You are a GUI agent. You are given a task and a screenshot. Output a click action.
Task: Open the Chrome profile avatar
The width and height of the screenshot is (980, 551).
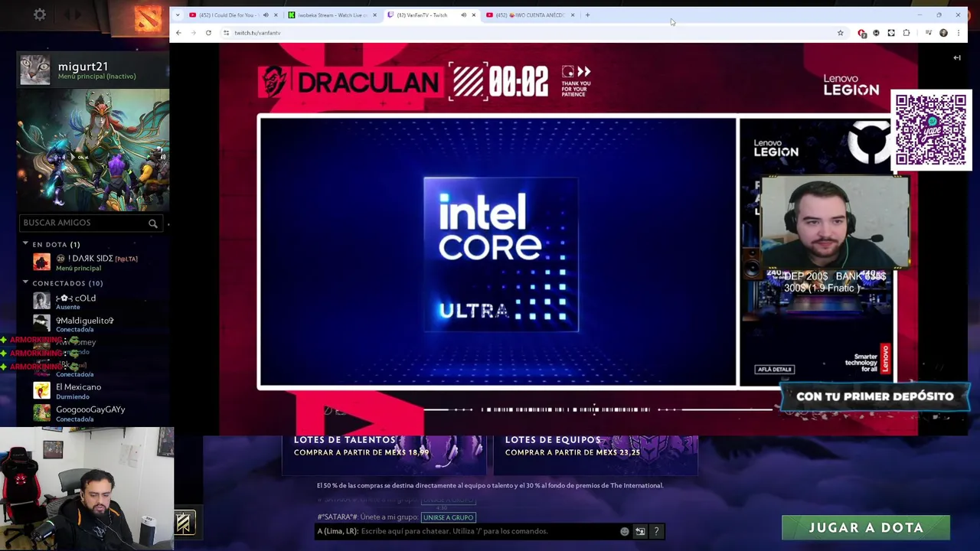(x=943, y=33)
